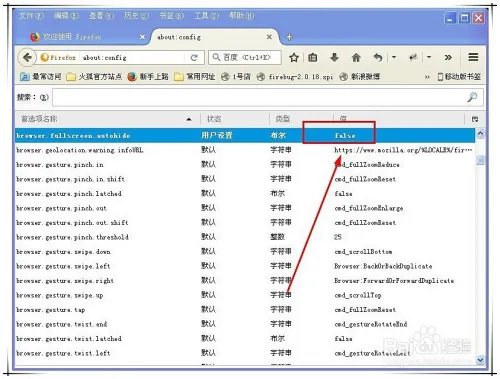Viewport: 500px width, 379px height.
Task: Go to the Home page icon
Action: coord(356,58)
